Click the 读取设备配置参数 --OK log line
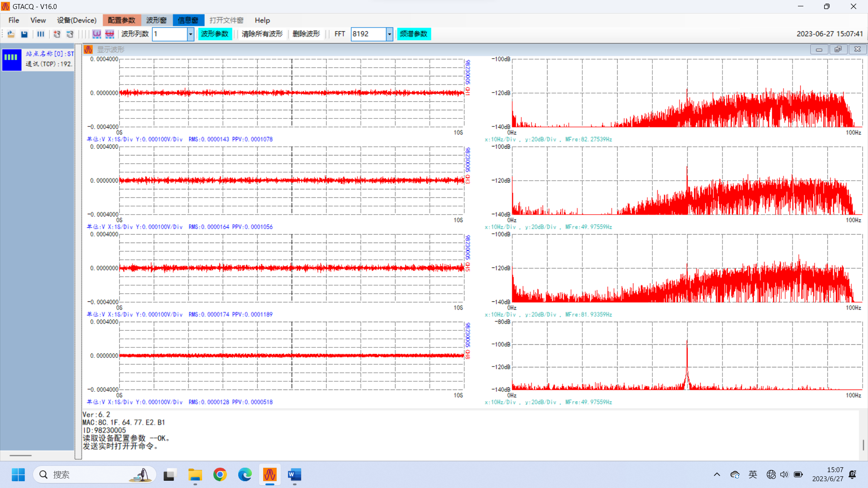The width and height of the screenshot is (868, 488). coord(126,438)
